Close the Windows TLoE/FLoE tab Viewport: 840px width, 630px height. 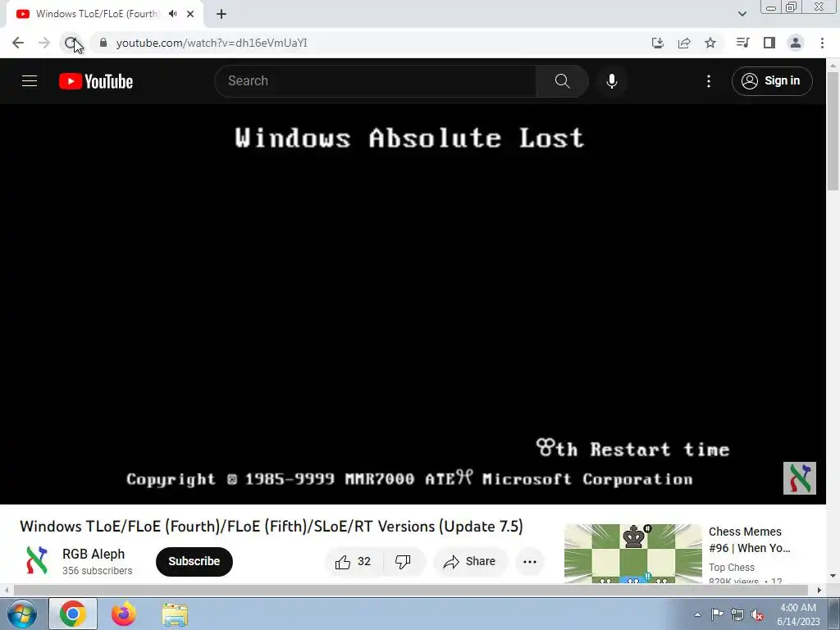(x=190, y=14)
